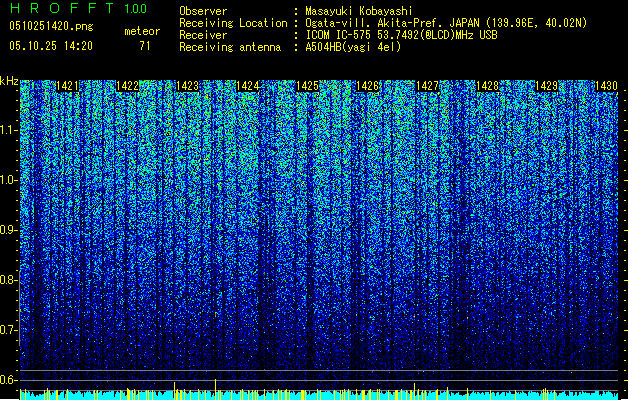
Task: Click the HROFFT 1.0.0 title text
Action: pos(78,8)
